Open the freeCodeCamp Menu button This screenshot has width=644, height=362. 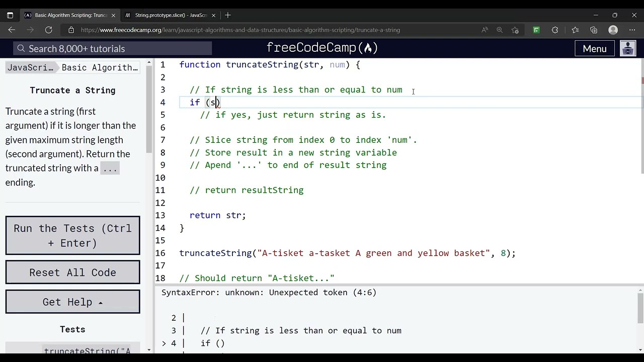pos(595,49)
